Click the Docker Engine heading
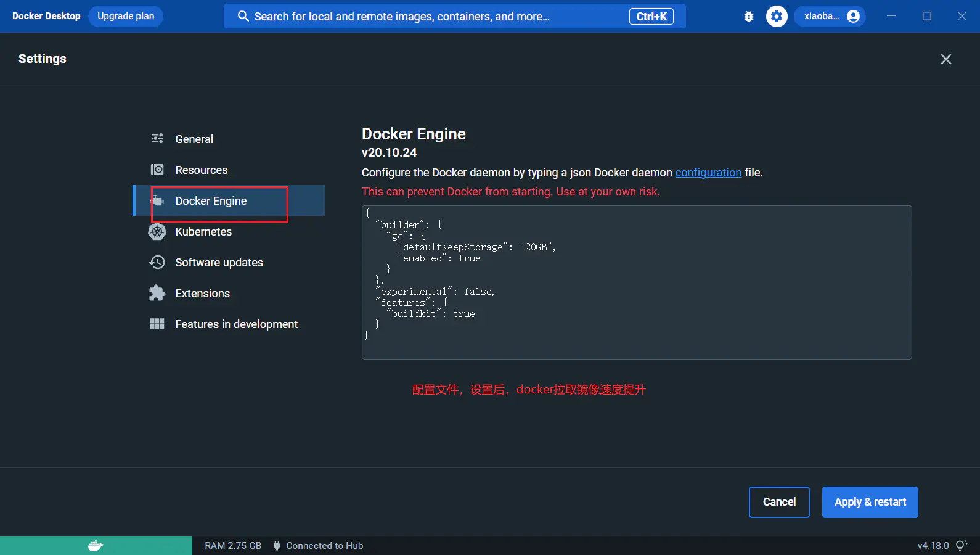The image size is (980, 555). tap(414, 134)
